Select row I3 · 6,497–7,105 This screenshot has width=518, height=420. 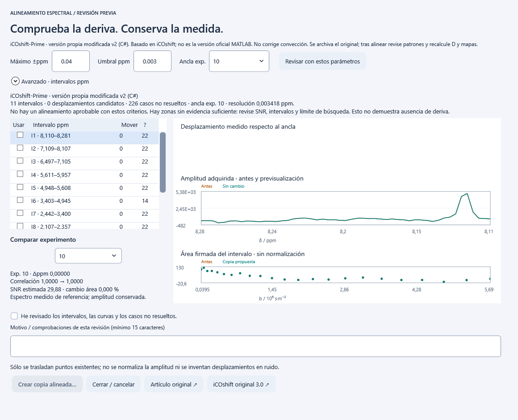(84, 163)
